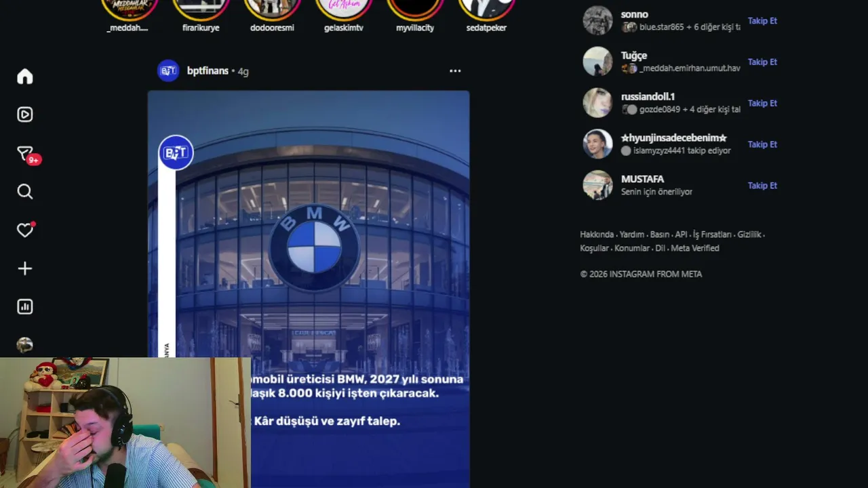
Task: View the dodooresmi story
Action: (272, 8)
